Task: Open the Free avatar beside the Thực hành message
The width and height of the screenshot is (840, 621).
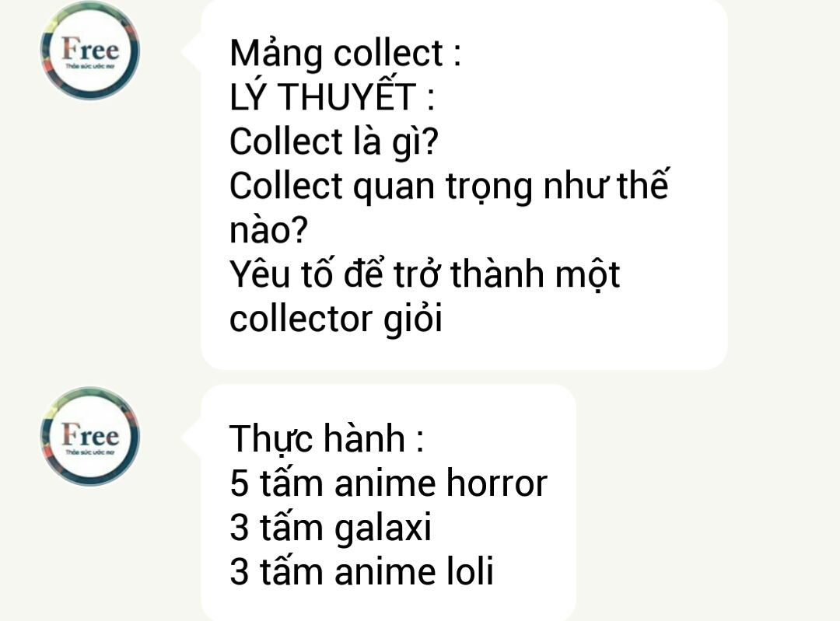Action: (x=90, y=436)
